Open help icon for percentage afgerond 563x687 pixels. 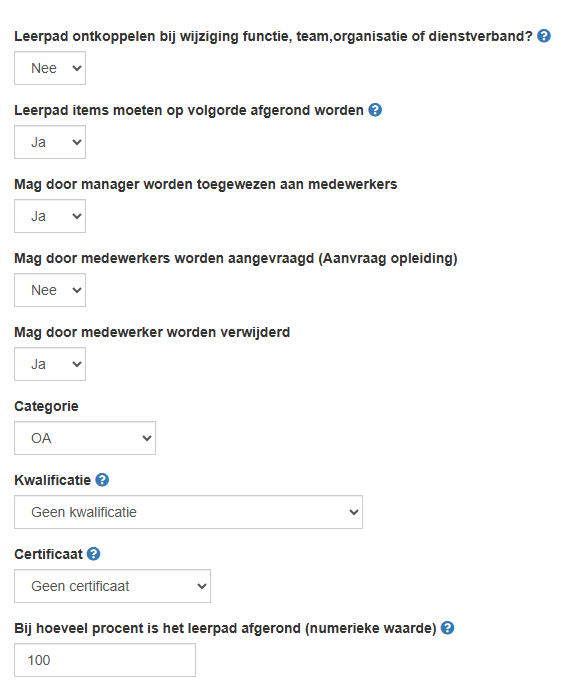(447, 628)
